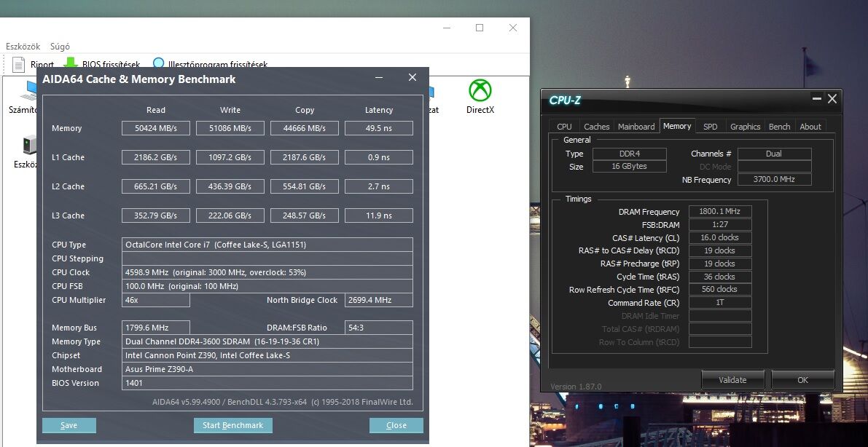Click the CPU Multiplier value 46x
The height and width of the screenshot is (447, 868).
(x=156, y=300)
